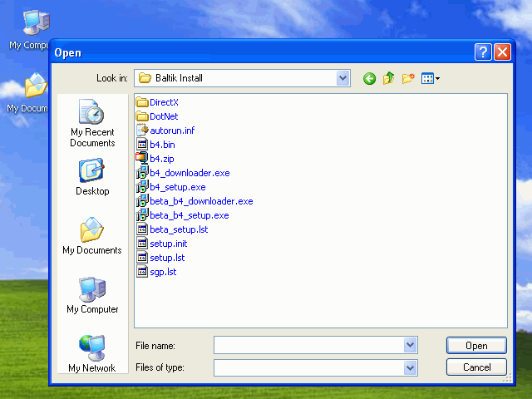Click the setup.lst file icon
This screenshot has width=532, height=399.
pyautogui.click(x=142, y=258)
